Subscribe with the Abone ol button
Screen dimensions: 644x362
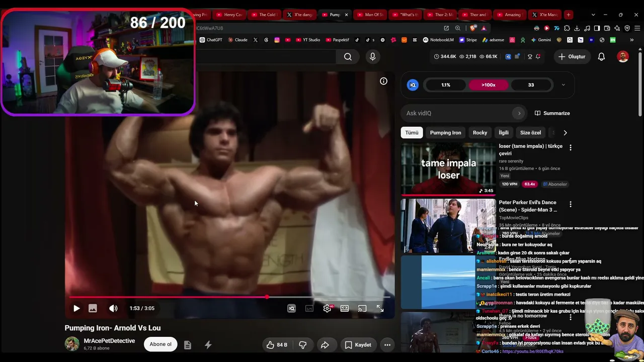click(160, 344)
